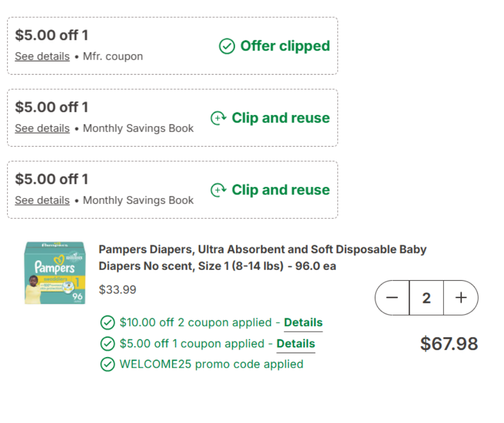Click the Clip and reuse icon on the middle coupon

pyautogui.click(x=218, y=118)
